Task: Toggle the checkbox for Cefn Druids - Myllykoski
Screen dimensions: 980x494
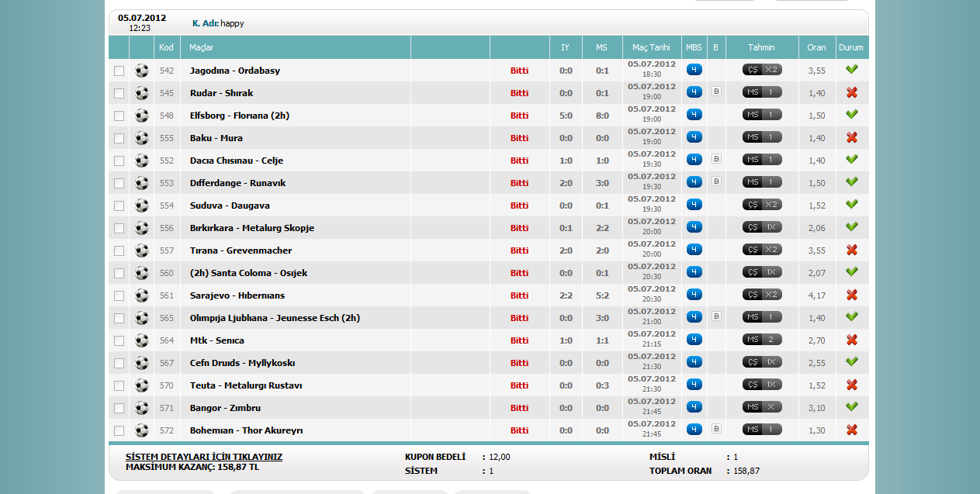Action: pyautogui.click(x=119, y=364)
